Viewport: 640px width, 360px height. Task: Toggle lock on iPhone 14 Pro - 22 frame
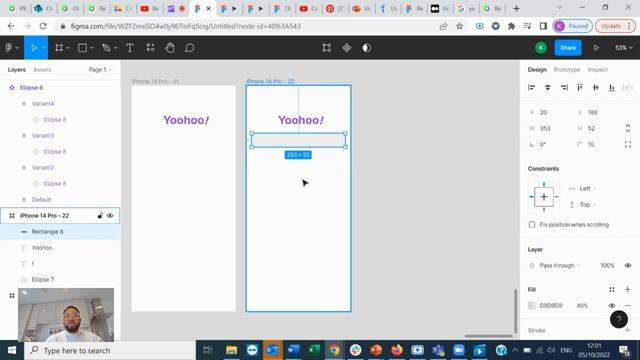(x=100, y=216)
